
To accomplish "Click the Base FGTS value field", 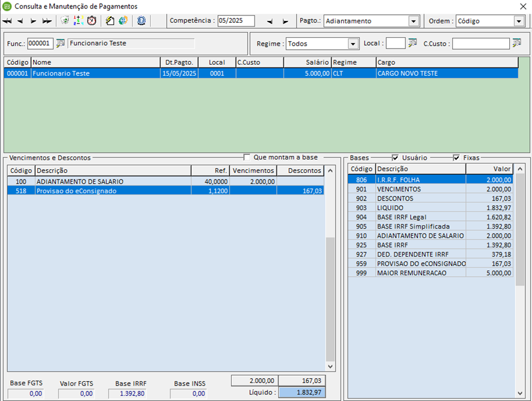I will (x=26, y=394).
